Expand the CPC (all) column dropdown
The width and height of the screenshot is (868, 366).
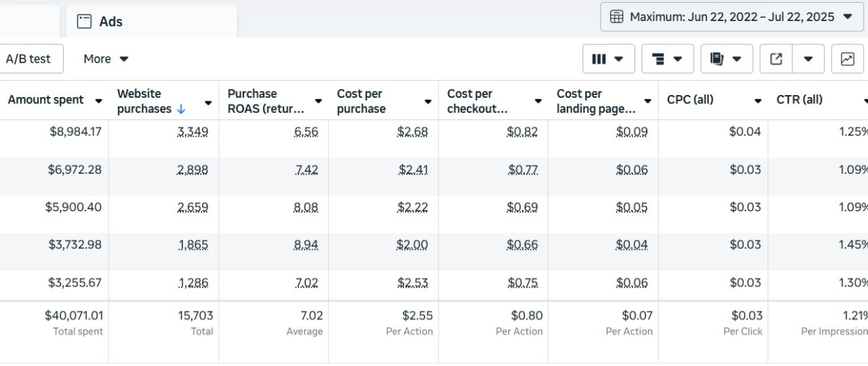(757, 101)
